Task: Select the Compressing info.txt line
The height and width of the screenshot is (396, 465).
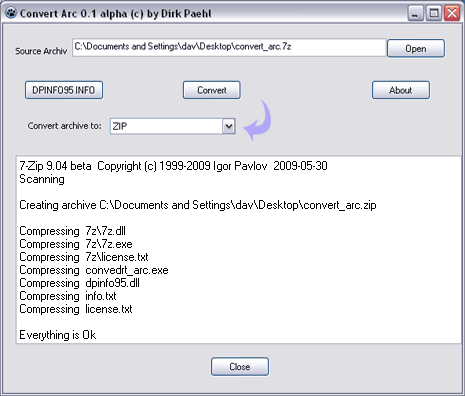Action: [68, 296]
